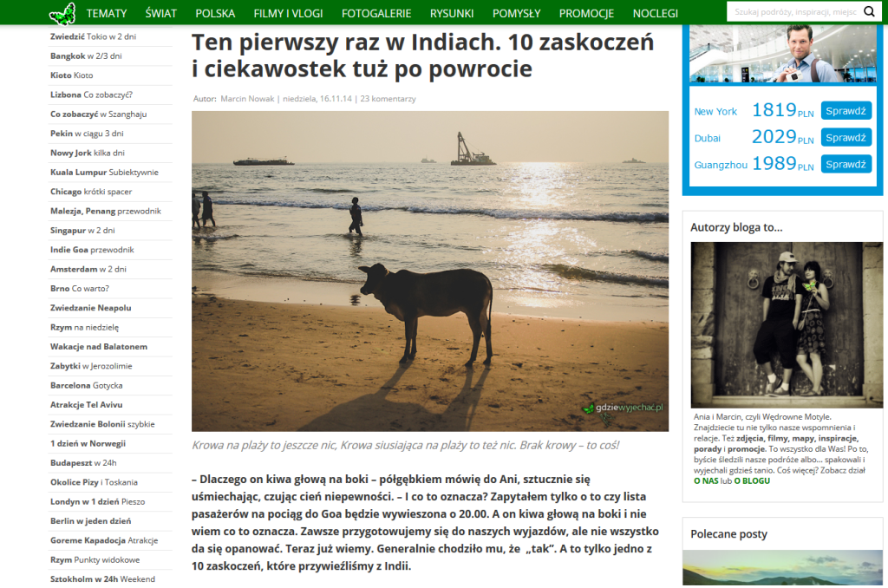888x588 pixels.
Task: Click Sprawdź button for Dubai
Action: click(x=846, y=138)
